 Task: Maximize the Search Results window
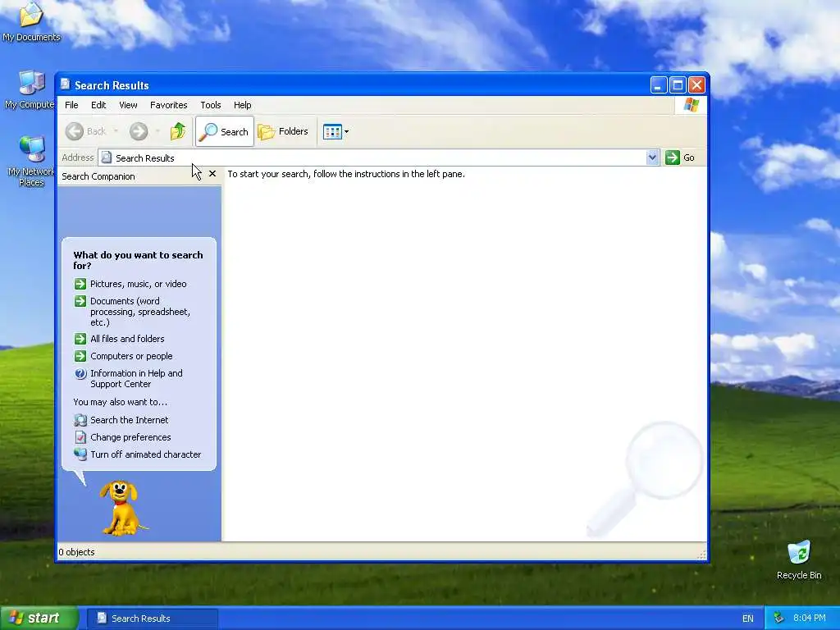[678, 85]
